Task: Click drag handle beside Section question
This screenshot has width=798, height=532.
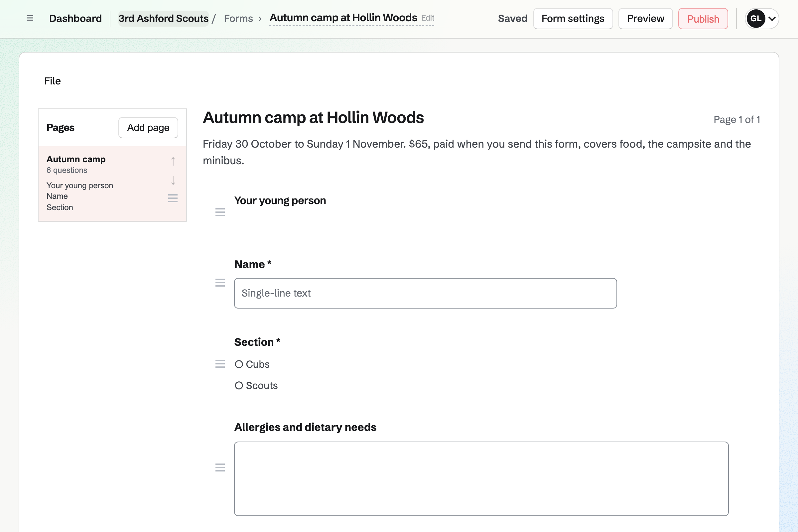Action: [x=220, y=364]
